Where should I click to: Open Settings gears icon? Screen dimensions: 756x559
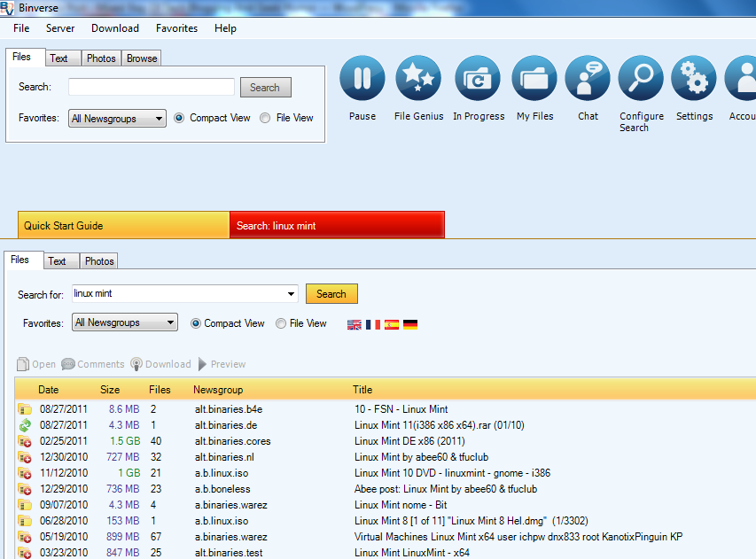tap(694, 78)
